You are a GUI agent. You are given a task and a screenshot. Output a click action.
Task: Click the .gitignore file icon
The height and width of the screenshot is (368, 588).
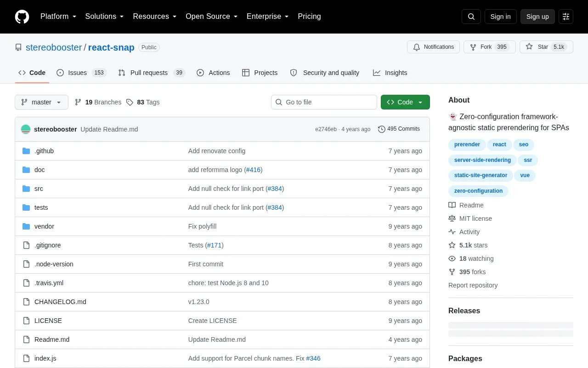(x=26, y=245)
